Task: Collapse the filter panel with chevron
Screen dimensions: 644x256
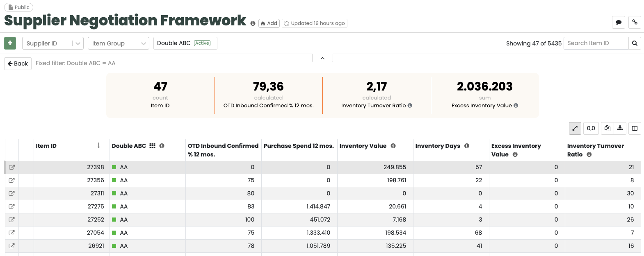Action: tap(322, 58)
